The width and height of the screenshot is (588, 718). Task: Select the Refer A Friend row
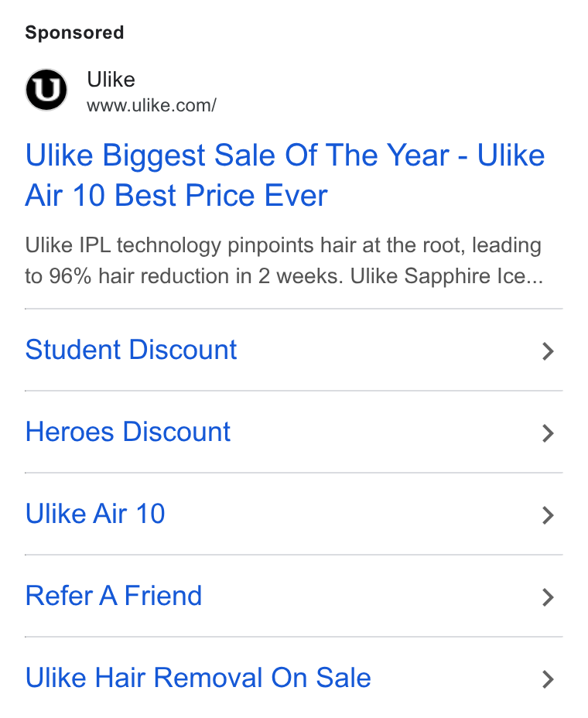(293, 596)
